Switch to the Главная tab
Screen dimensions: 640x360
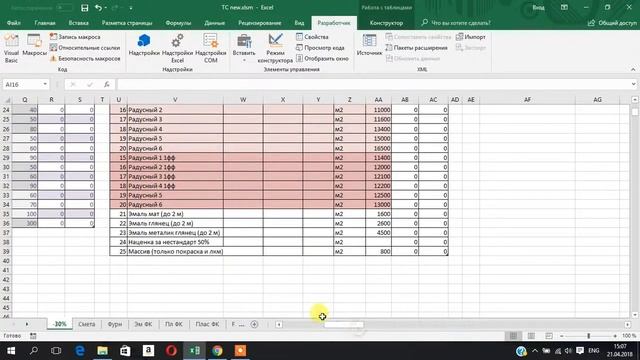[45, 23]
